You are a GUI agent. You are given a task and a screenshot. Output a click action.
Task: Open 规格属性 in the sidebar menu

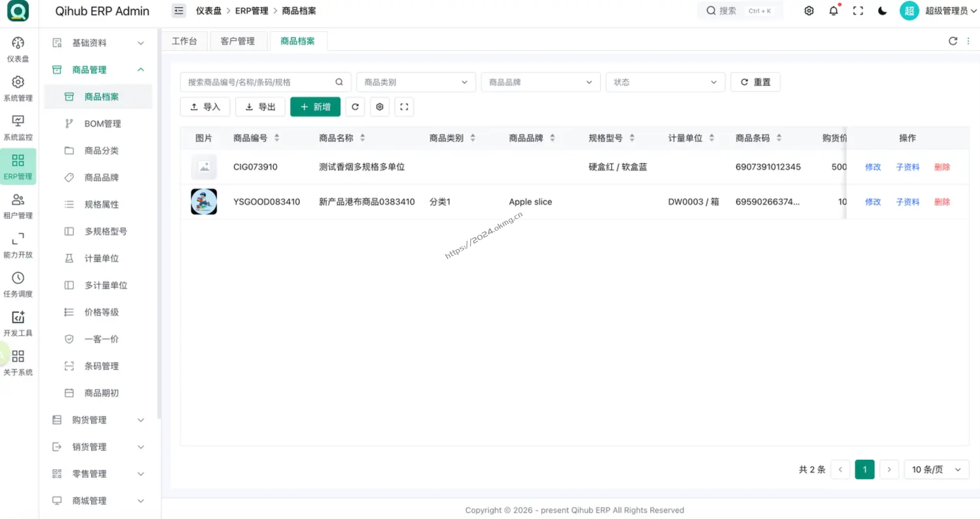coord(98,204)
